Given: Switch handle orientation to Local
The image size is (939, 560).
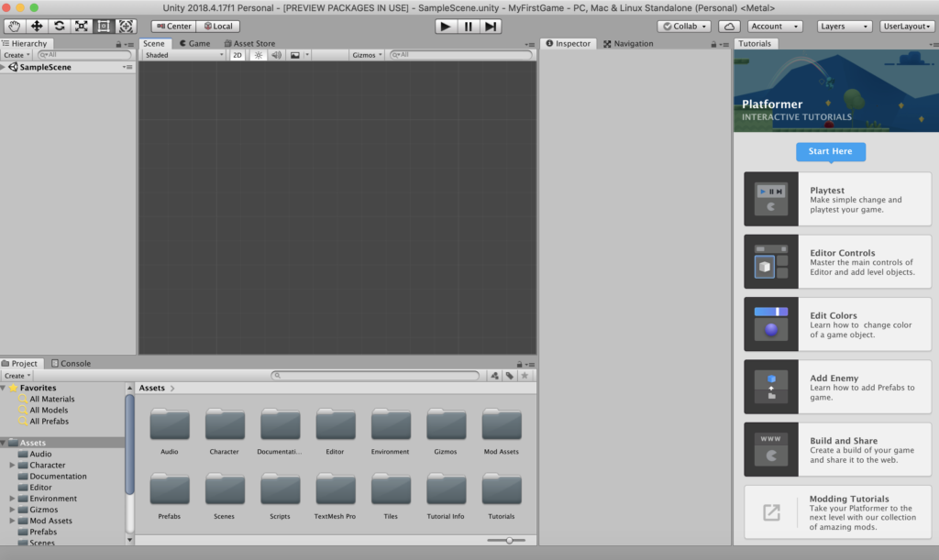Looking at the screenshot, I should point(217,26).
